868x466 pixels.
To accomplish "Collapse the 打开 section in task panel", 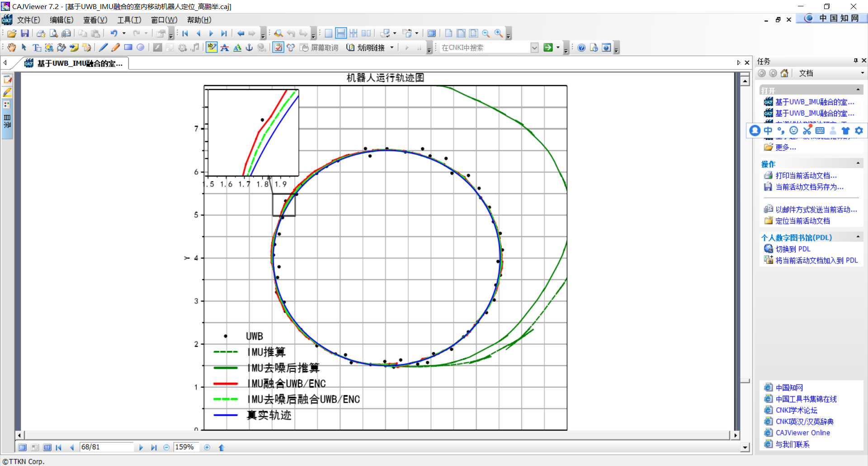I will click(859, 89).
